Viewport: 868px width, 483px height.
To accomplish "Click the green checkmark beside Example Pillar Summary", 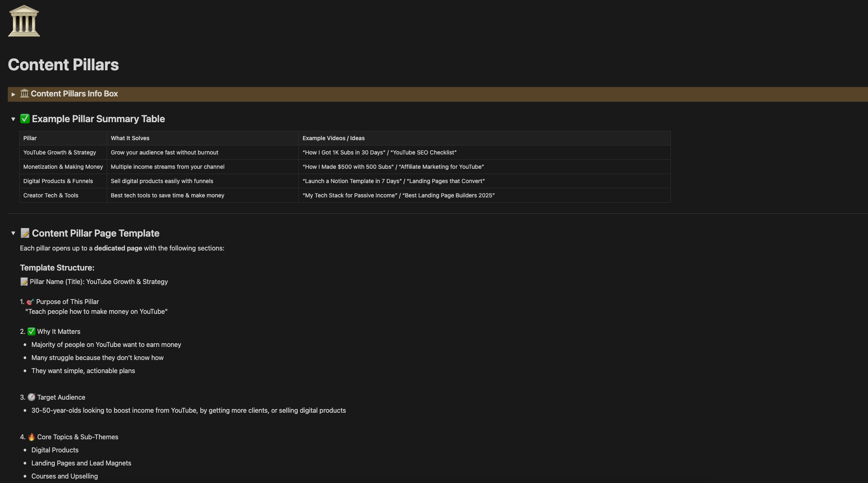I will point(25,119).
